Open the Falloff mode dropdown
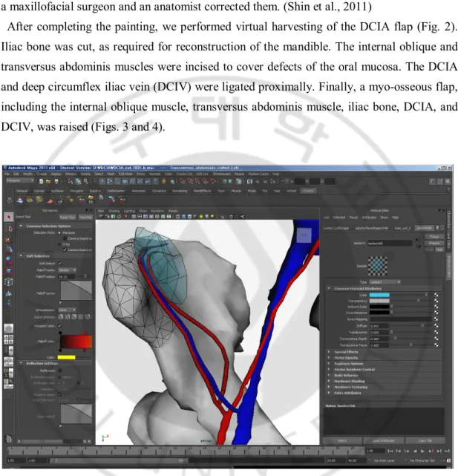 pos(67,270)
